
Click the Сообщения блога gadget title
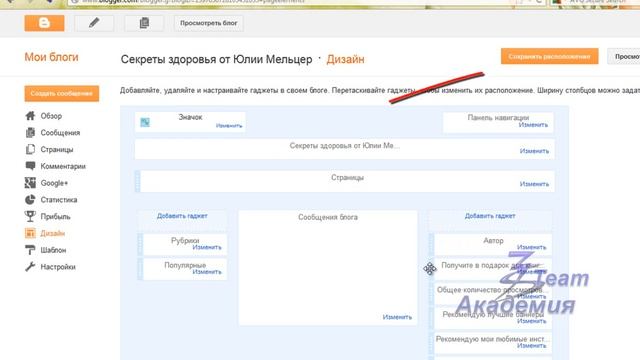pyautogui.click(x=328, y=217)
